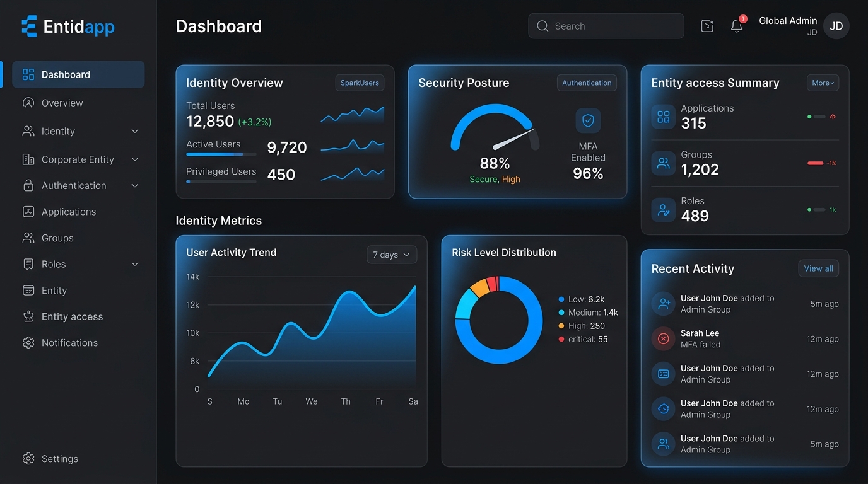Click the Active Users progress bar
This screenshot has height=484, width=868.
pyautogui.click(x=221, y=154)
